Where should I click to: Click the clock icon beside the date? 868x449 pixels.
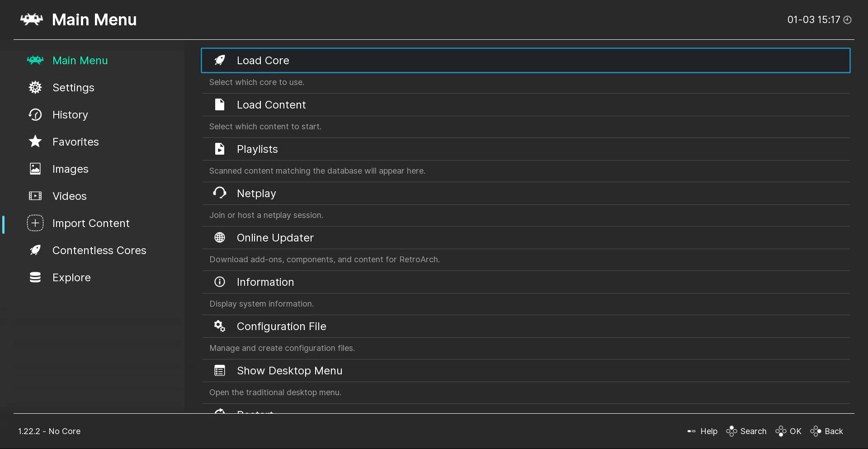pos(848,20)
